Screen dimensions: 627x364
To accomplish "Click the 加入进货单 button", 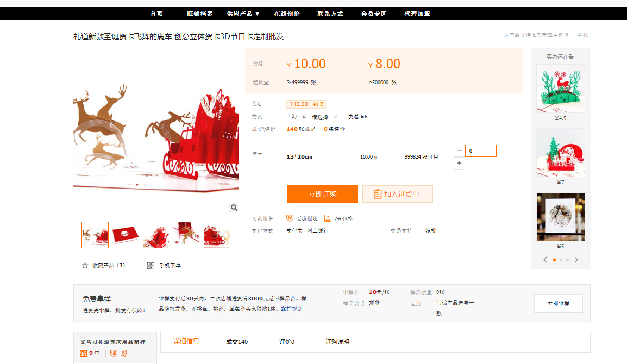I will pyautogui.click(x=397, y=194).
